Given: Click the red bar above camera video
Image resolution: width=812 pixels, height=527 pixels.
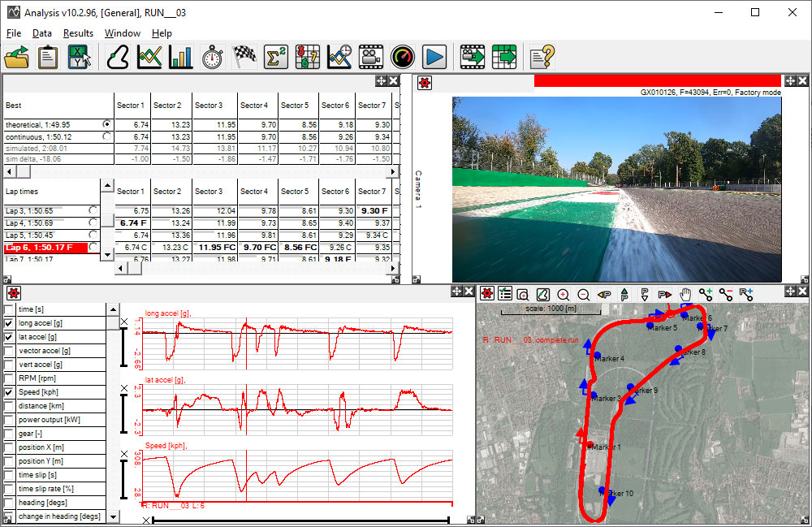Looking at the screenshot, I should click(x=657, y=80).
